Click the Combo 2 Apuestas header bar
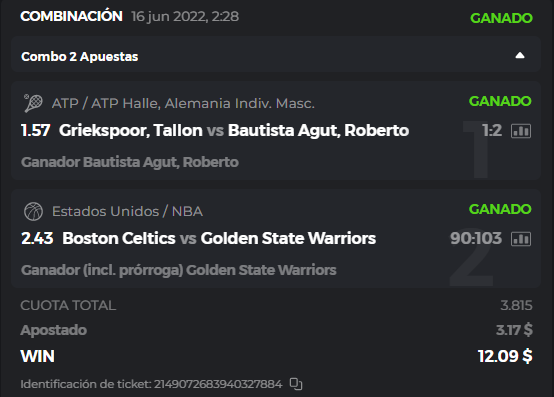 pos(276,55)
